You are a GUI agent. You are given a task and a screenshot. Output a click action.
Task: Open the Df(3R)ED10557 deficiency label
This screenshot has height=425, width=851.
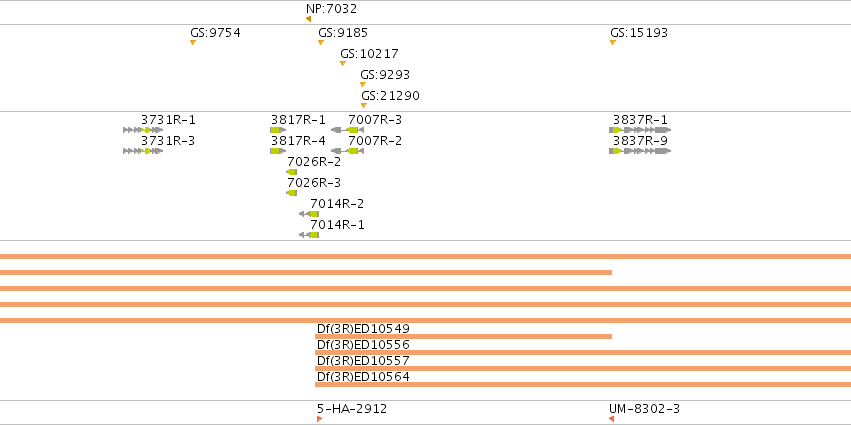(363, 360)
